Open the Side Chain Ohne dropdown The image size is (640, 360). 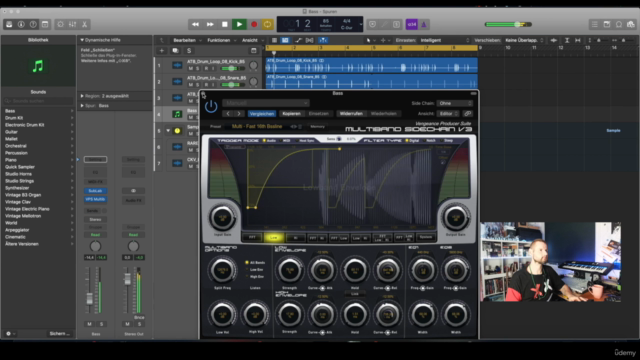coord(455,103)
